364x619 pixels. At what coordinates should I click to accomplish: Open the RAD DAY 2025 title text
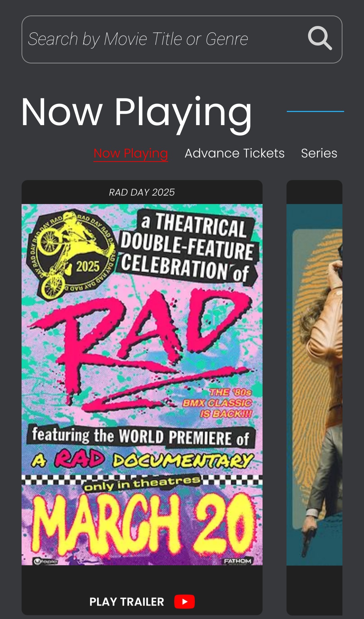(142, 192)
